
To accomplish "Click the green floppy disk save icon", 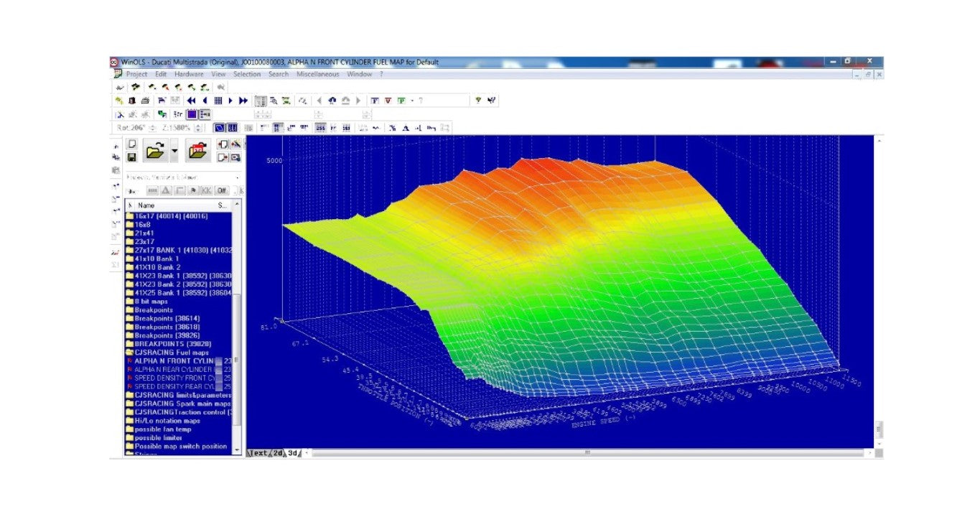I will (x=131, y=157).
